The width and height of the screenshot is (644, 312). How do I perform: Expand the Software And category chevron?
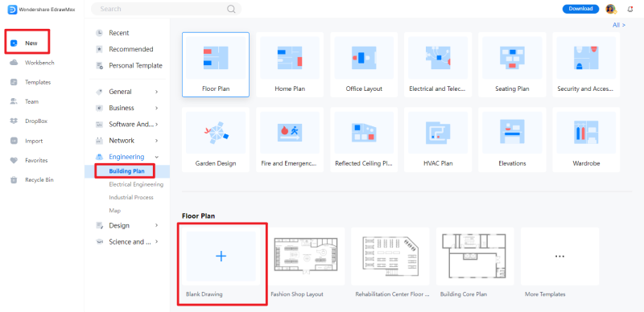pos(156,125)
